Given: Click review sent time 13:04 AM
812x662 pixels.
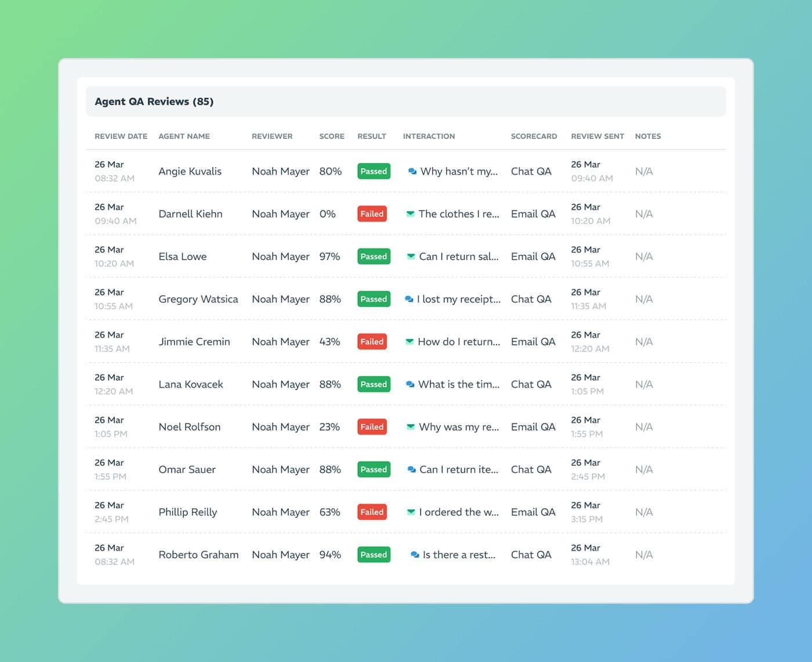Looking at the screenshot, I should 590,562.
